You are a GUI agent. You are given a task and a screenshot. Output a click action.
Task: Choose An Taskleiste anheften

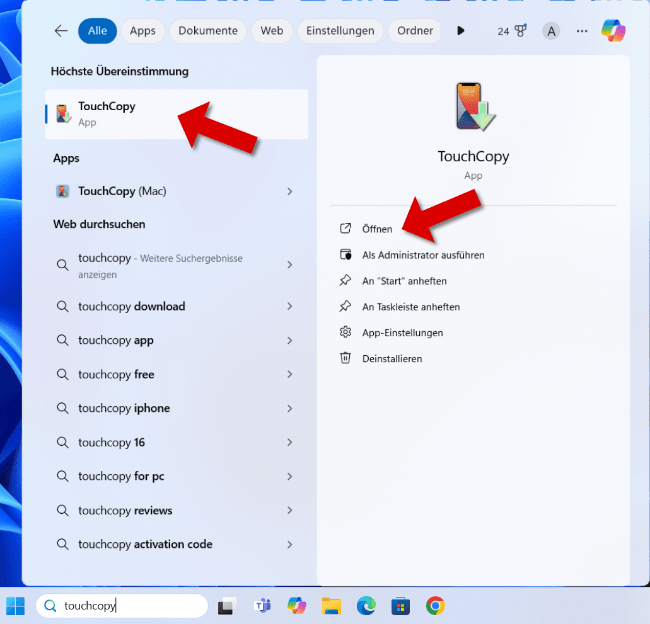(411, 307)
